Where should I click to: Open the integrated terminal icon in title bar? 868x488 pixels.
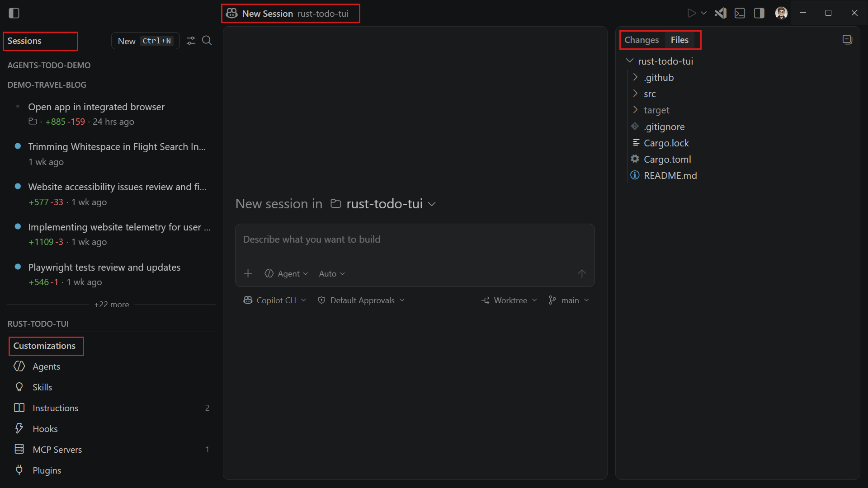[x=740, y=13]
